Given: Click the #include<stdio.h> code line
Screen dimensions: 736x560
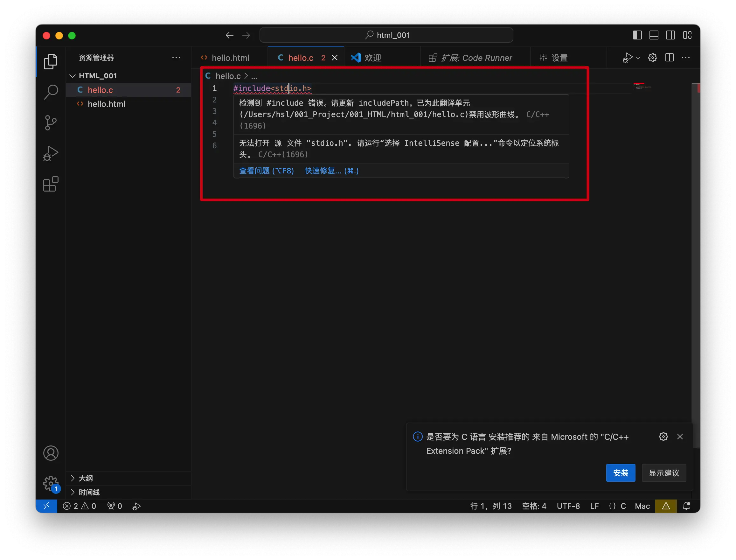Looking at the screenshot, I should coord(272,88).
